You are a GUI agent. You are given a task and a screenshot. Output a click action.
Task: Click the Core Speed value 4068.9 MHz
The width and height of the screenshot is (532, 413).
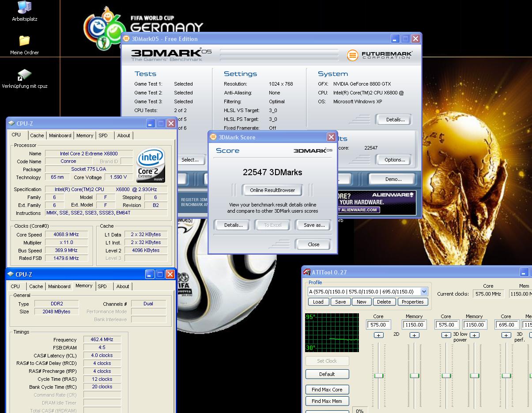66,235
